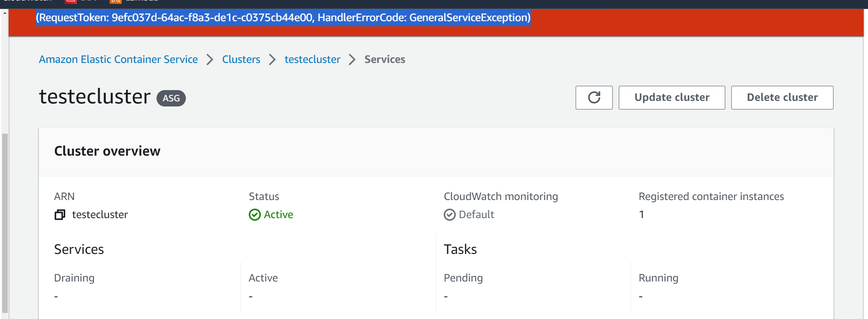Click the CloudWatch monitoring label
The height and width of the screenshot is (319, 868).
pos(501,197)
